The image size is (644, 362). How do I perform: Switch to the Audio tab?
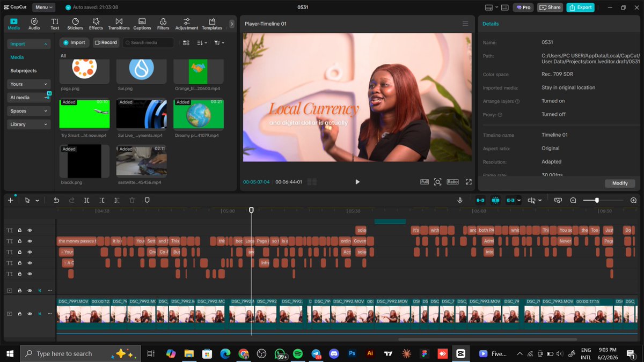coord(34,24)
